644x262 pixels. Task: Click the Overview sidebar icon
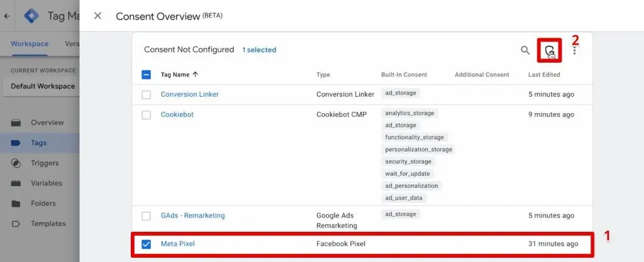[16, 123]
